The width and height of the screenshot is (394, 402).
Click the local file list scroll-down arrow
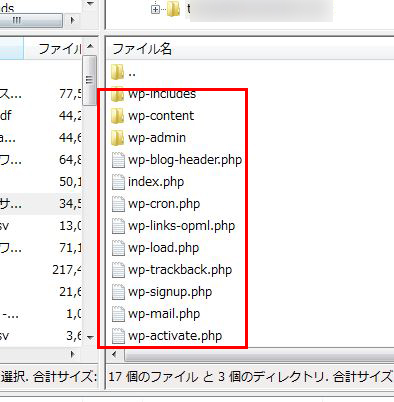90,337
